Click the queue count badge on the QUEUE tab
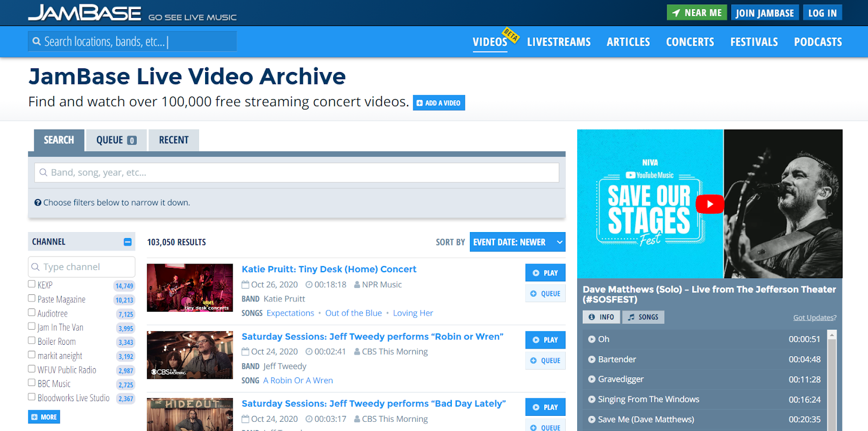 point(131,140)
